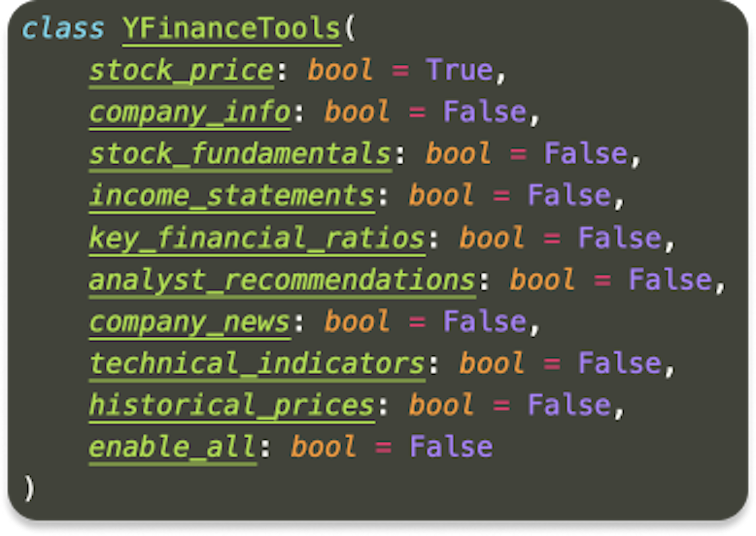Screen dimensions: 756x536
Task: Click the class keyword
Action: point(63,28)
